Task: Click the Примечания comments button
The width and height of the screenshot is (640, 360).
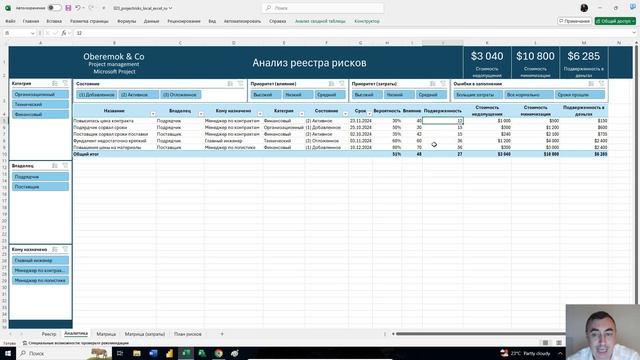Action: [574, 21]
